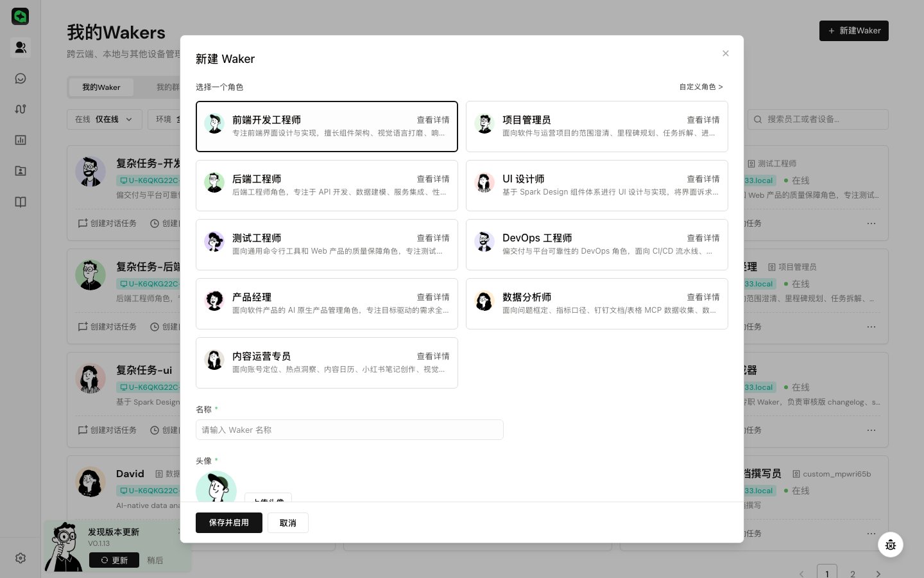Click 内容运营专员 avatar icon
The width and height of the screenshot is (924, 578).
214,360
